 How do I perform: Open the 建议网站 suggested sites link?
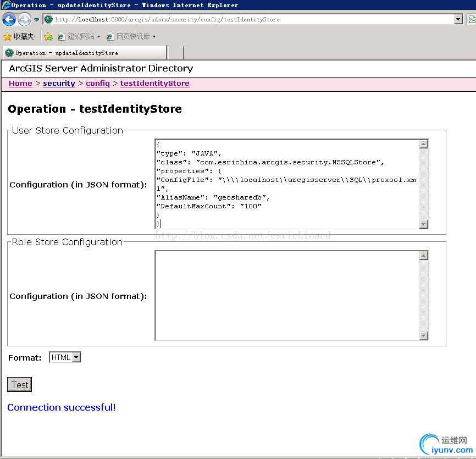(x=76, y=37)
